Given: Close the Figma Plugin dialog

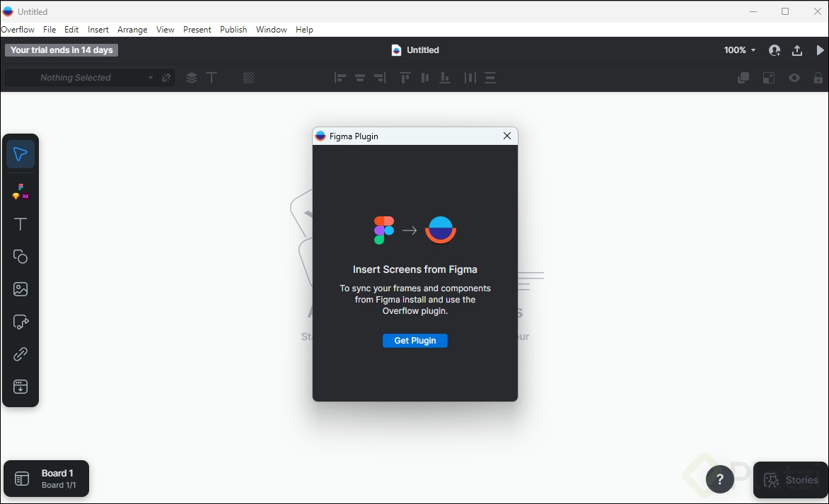Looking at the screenshot, I should click(x=507, y=136).
